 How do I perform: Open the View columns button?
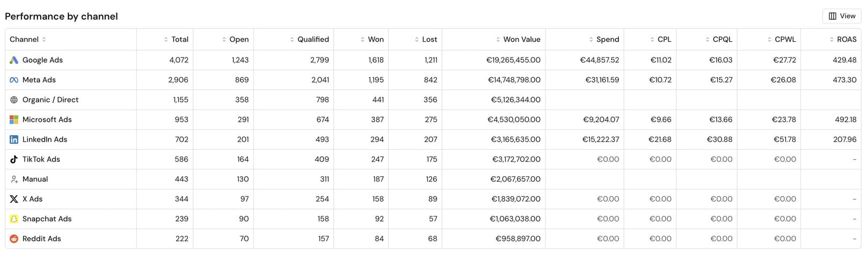tap(842, 16)
